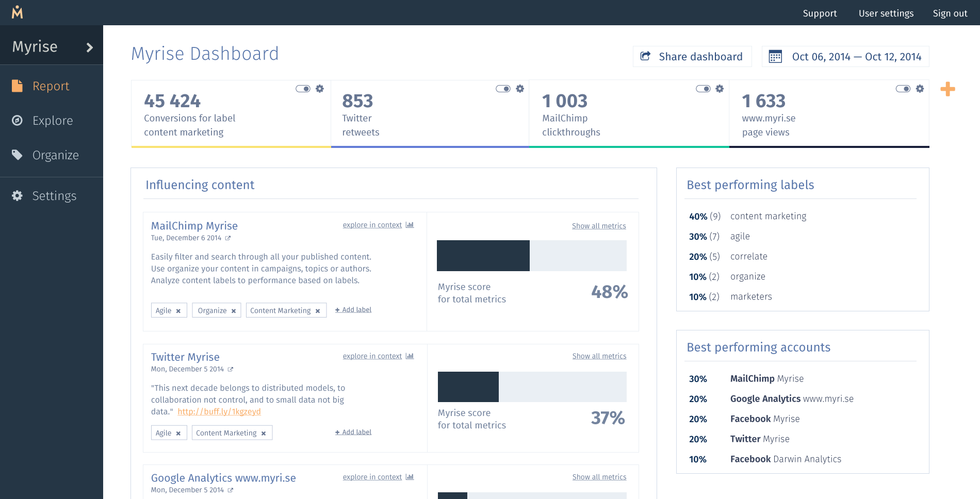The height and width of the screenshot is (499, 980).
Task: Open the buff.ly link in Twitter post
Action: pyautogui.click(x=219, y=411)
